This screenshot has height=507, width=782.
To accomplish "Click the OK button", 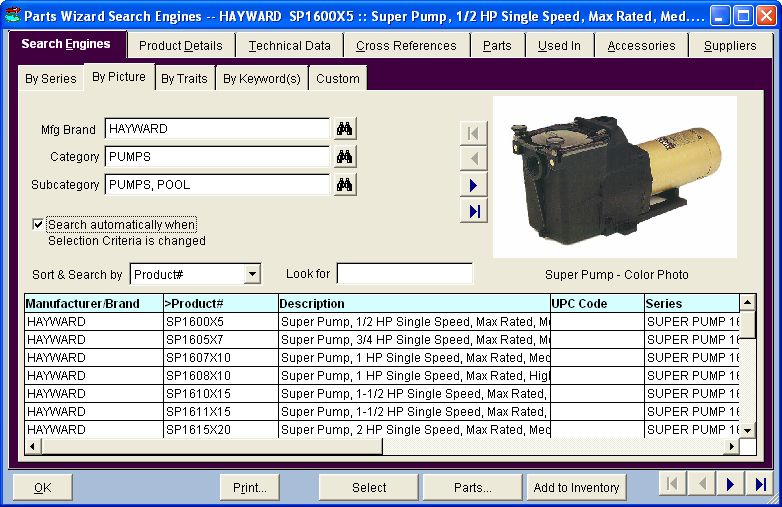I will click(43, 488).
